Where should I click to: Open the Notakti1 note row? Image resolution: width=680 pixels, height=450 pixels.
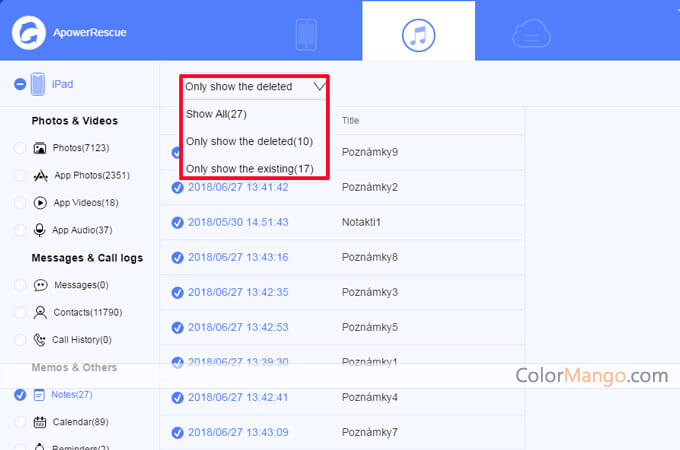point(362,222)
